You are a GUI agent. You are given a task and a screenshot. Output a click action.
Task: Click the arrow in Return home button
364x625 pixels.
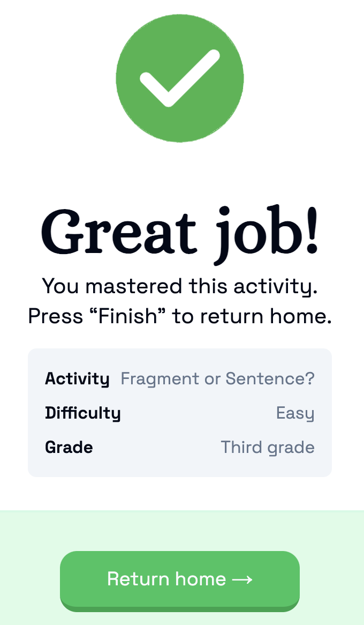tap(242, 579)
